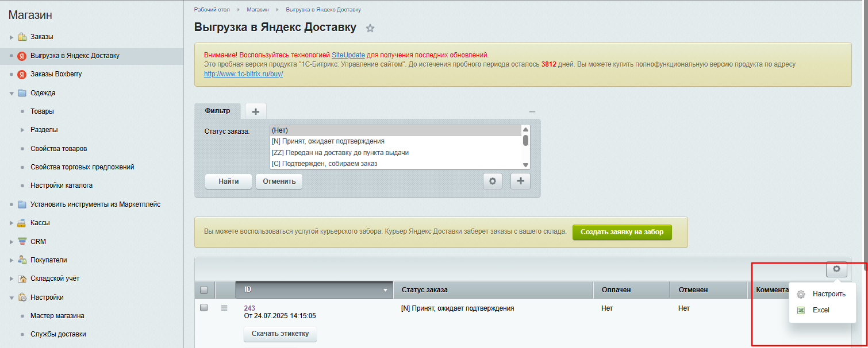Open Мастер магазина in sidebar

pyautogui.click(x=57, y=316)
